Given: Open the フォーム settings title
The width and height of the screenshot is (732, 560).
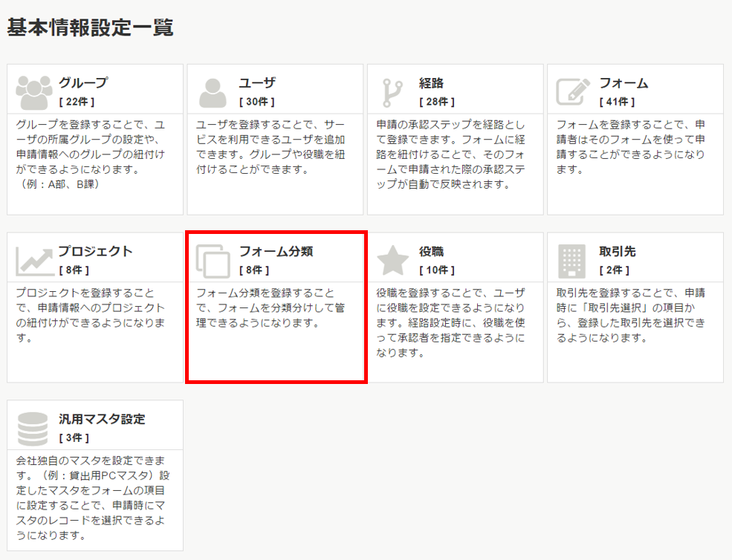Looking at the screenshot, I should tap(624, 82).
